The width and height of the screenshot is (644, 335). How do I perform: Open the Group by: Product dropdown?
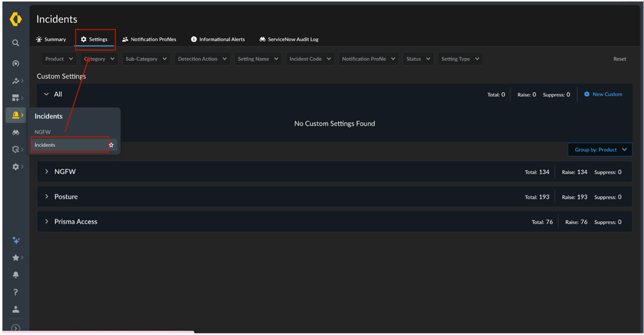[x=600, y=149]
